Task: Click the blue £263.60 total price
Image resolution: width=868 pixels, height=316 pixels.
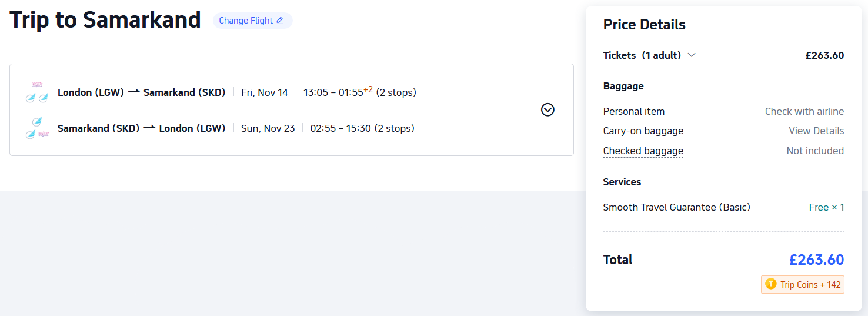Action: pyautogui.click(x=816, y=260)
